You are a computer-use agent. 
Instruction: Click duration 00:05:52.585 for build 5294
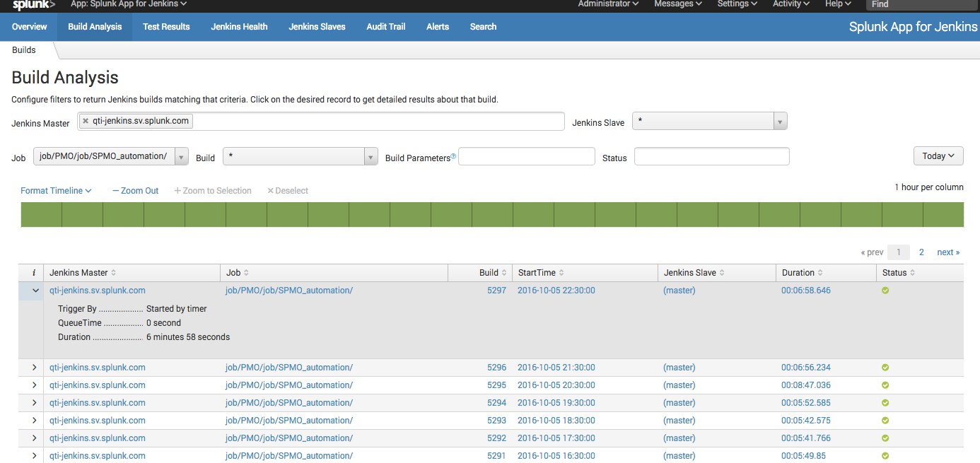click(x=806, y=403)
